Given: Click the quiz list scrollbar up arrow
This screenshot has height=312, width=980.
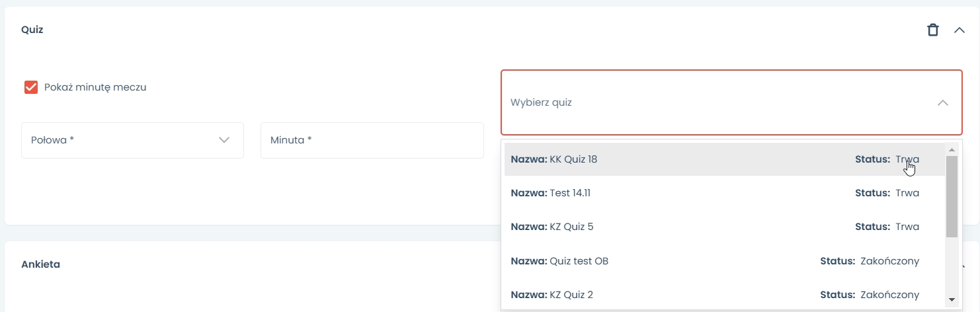Looking at the screenshot, I should coord(952,149).
